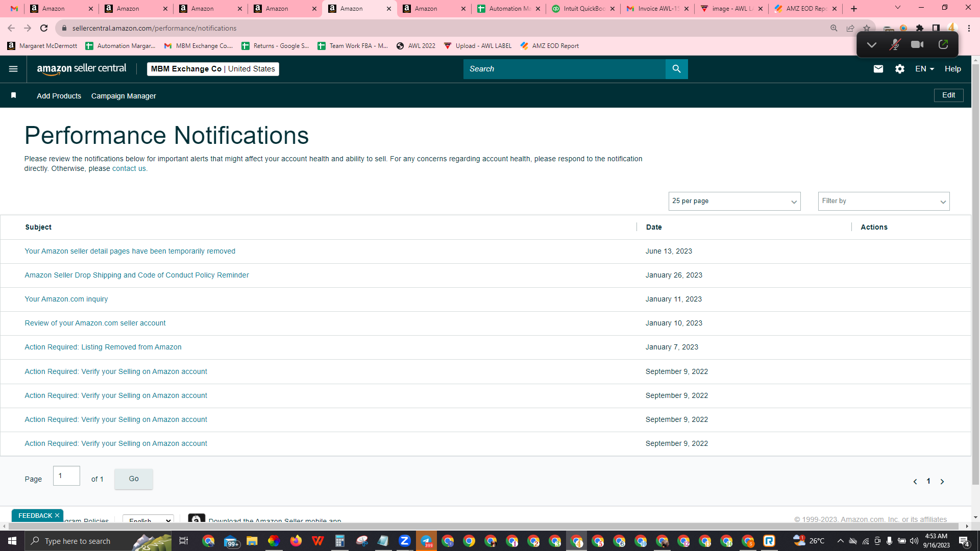Open the footer language select dropdown
The width and height of the screenshot is (980, 551).
[x=148, y=520]
